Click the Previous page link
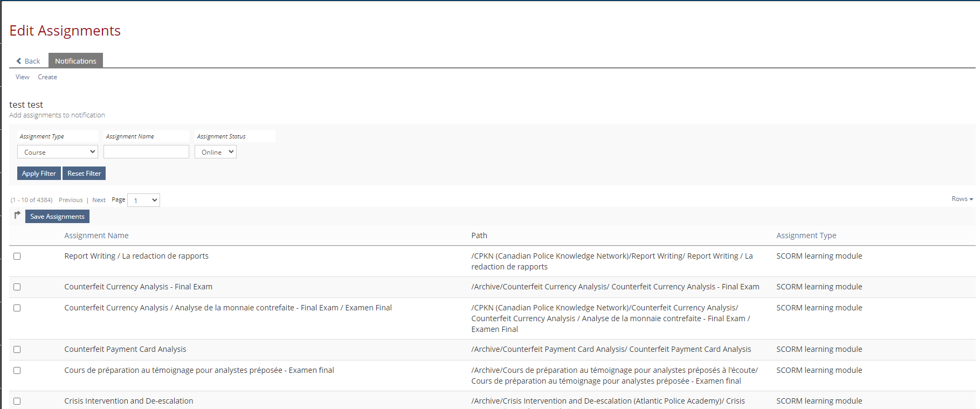Viewport: 980px width, 409px height. pos(71,200)
